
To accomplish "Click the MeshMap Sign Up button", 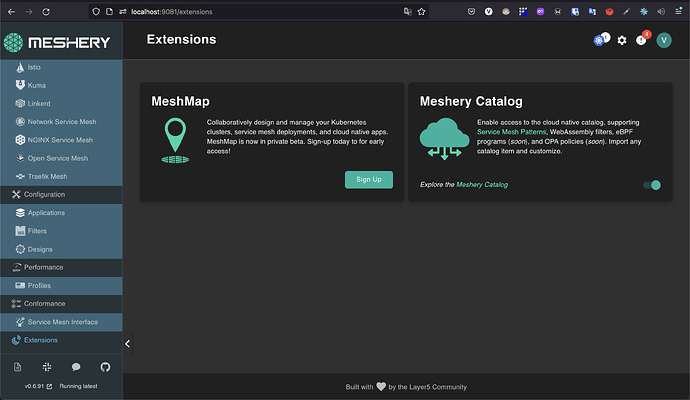I will coord(369,180).
